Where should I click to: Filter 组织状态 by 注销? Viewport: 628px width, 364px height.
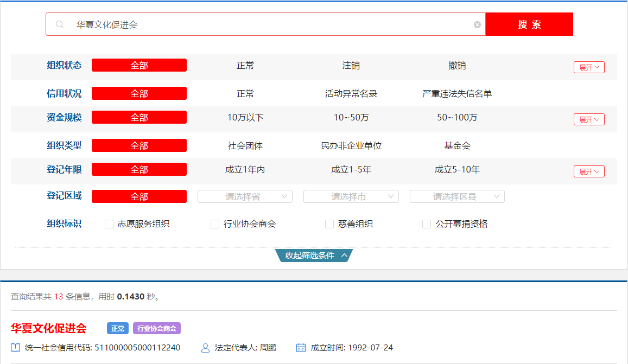[351, 65]
